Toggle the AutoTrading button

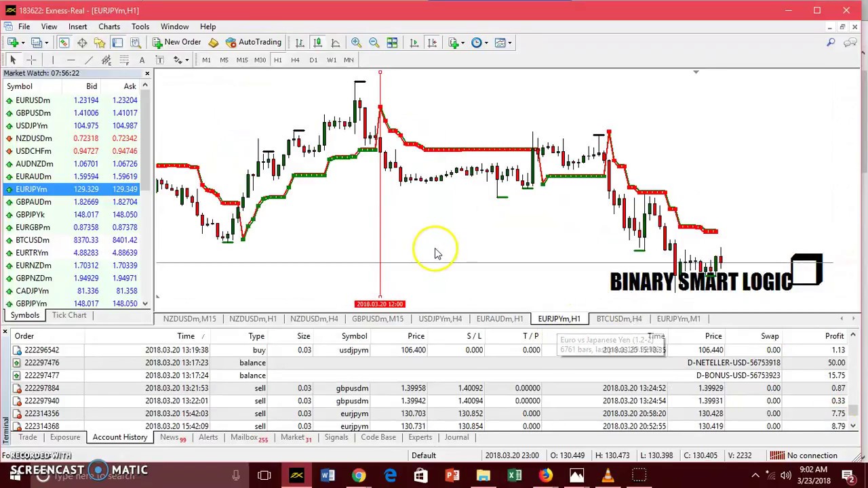253,43
